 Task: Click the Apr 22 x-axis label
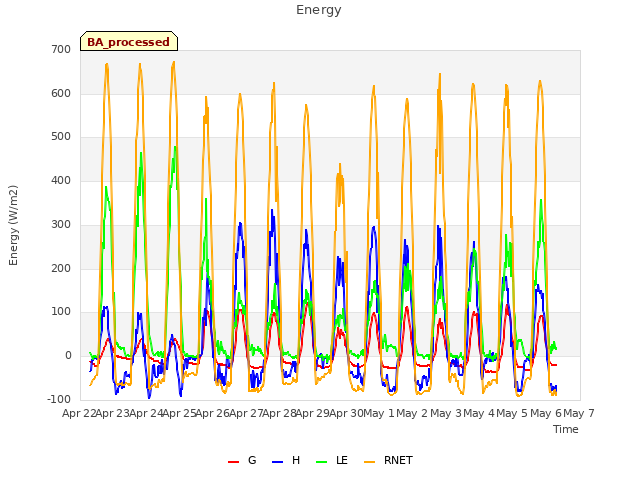click(x=79, y=413)
